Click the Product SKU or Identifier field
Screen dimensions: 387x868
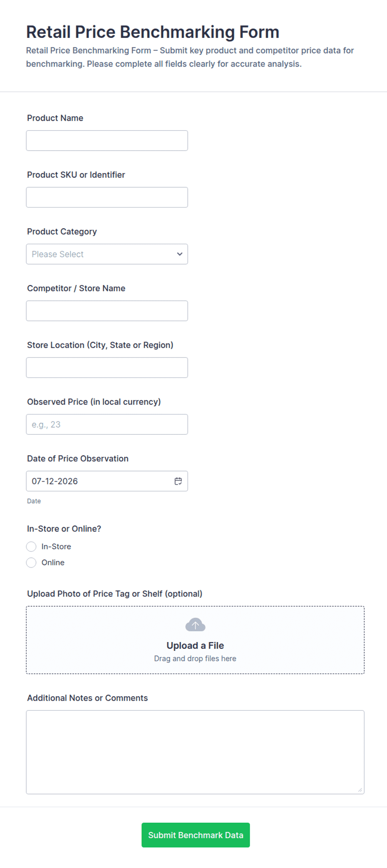107,197
